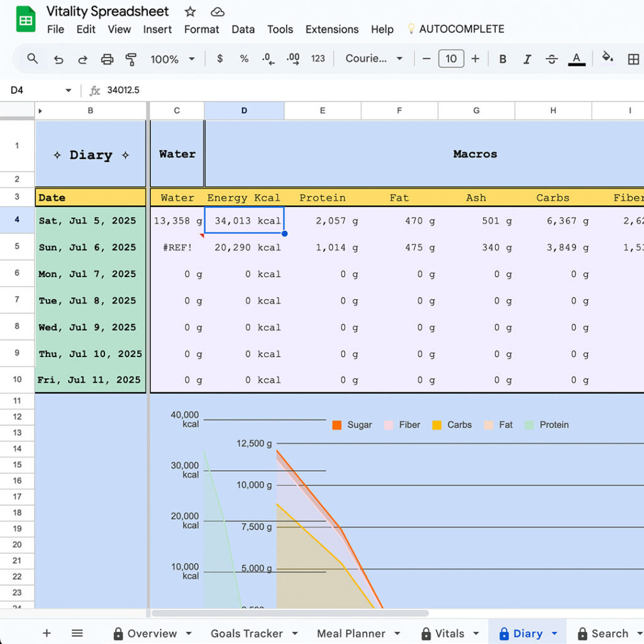Open more number formats 123
644x644 pixels.
[318, 58]
